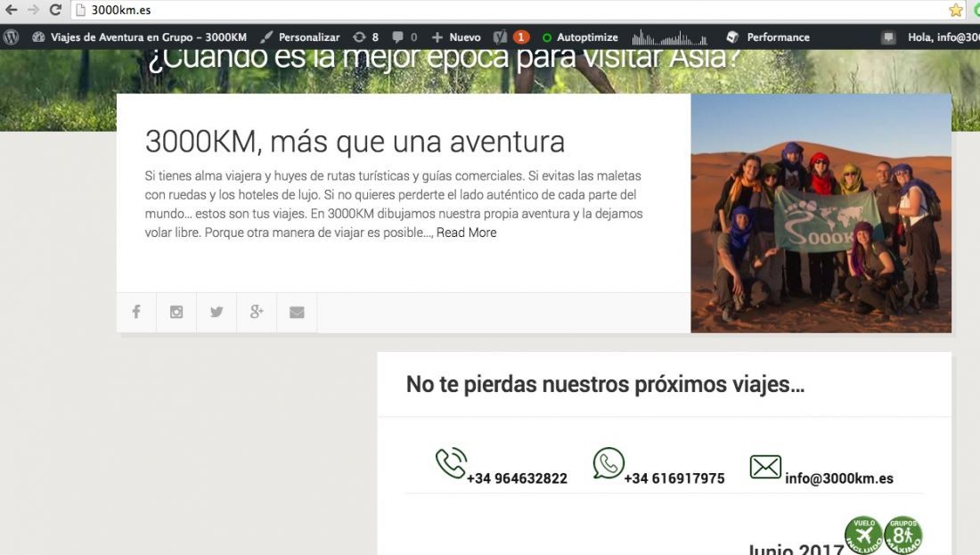Click 'No te pierdas nuestros próximos viajes' heading
The height and width of the screenshot is (555, 980).
[x=605, y=384]
